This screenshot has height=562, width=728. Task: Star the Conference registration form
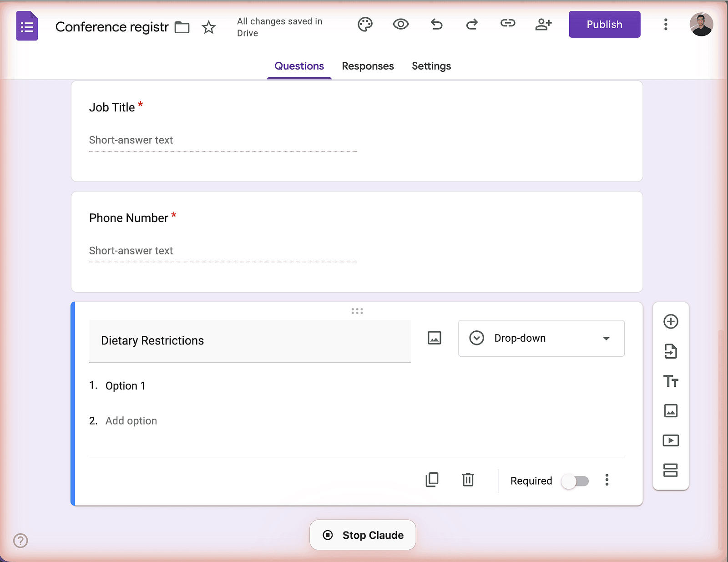(x=208, y=27)
